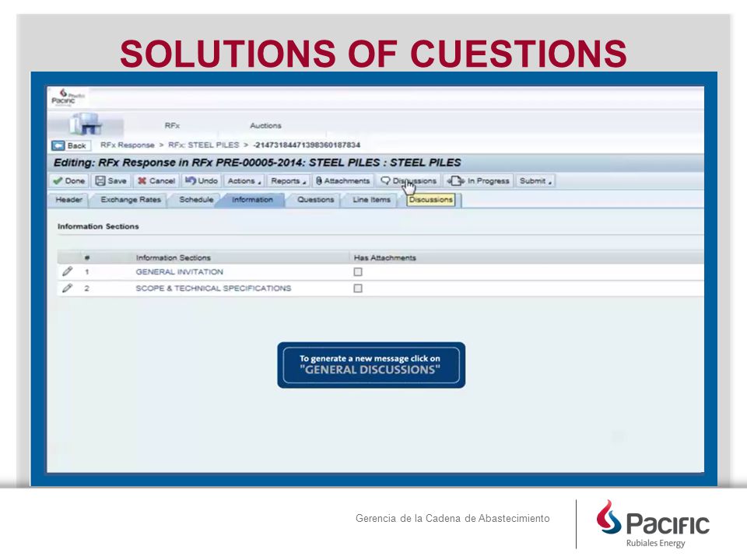Click the # column header

(x=87, y=257)
